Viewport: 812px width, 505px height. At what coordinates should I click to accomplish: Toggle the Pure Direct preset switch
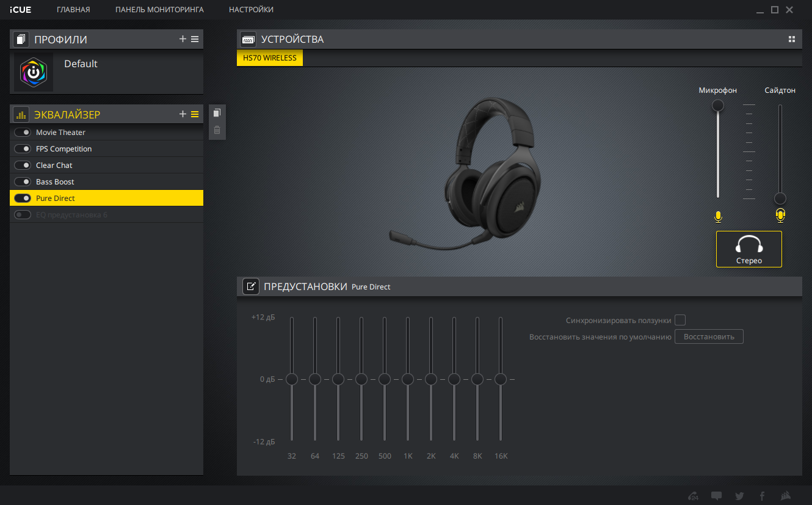tap(23, 198)
